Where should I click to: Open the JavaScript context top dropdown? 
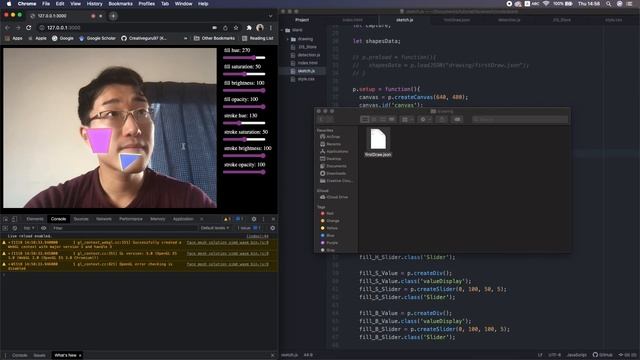[29, 228]
